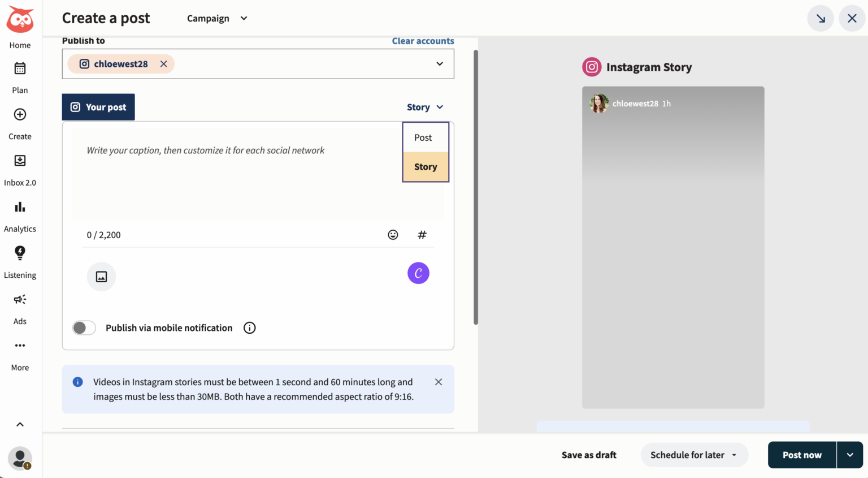Remove chloewest28 account chip
Image resolution: width=868 pixels, height=478 pixels.
coord(163,64)
